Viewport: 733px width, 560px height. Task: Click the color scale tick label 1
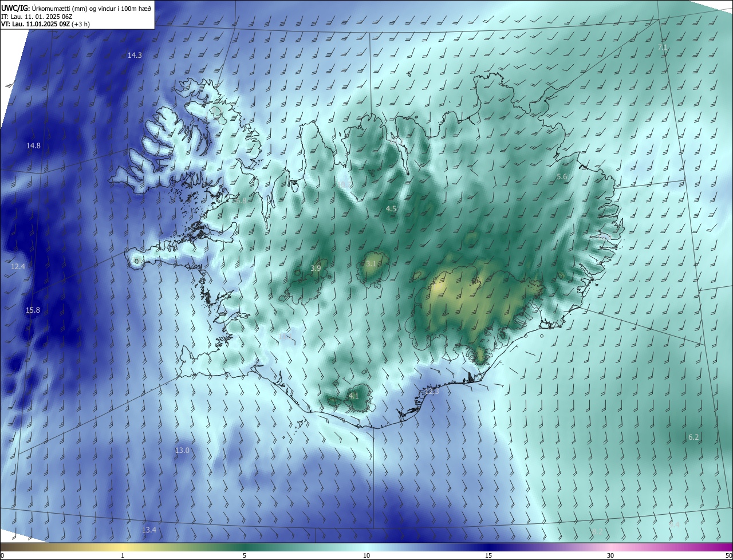(x=123, y=556)
